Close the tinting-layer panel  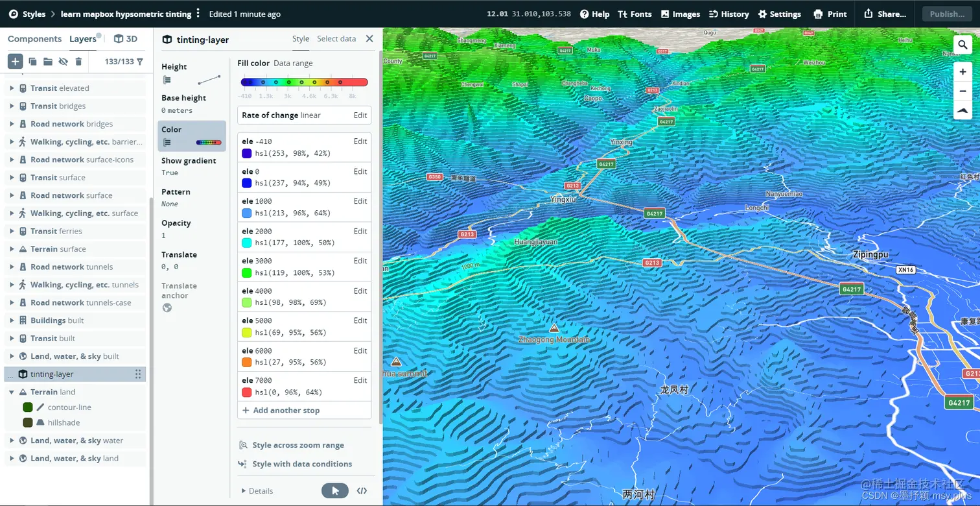click(369, 39)
